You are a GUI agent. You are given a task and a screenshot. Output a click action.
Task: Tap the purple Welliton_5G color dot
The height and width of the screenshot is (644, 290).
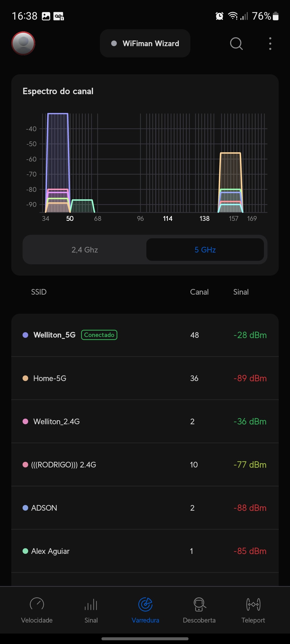click(26, 335)
